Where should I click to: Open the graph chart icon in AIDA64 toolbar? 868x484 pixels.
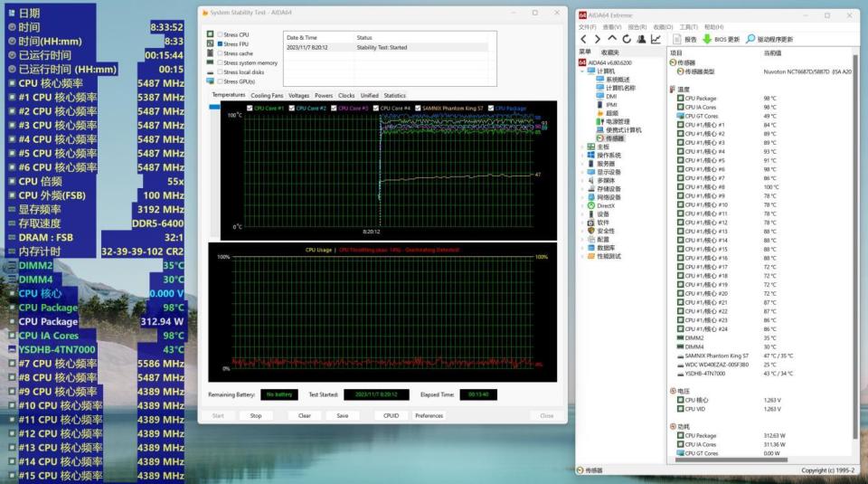[656, 39]
